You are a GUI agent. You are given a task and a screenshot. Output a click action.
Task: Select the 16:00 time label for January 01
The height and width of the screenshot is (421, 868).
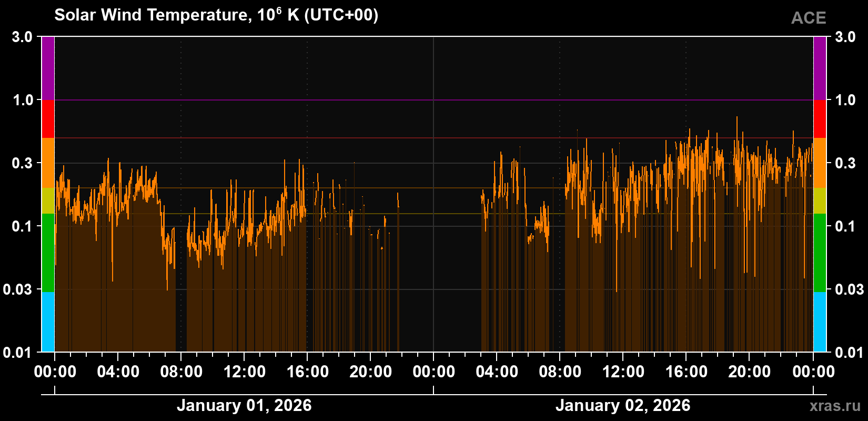tap(308, 372)
